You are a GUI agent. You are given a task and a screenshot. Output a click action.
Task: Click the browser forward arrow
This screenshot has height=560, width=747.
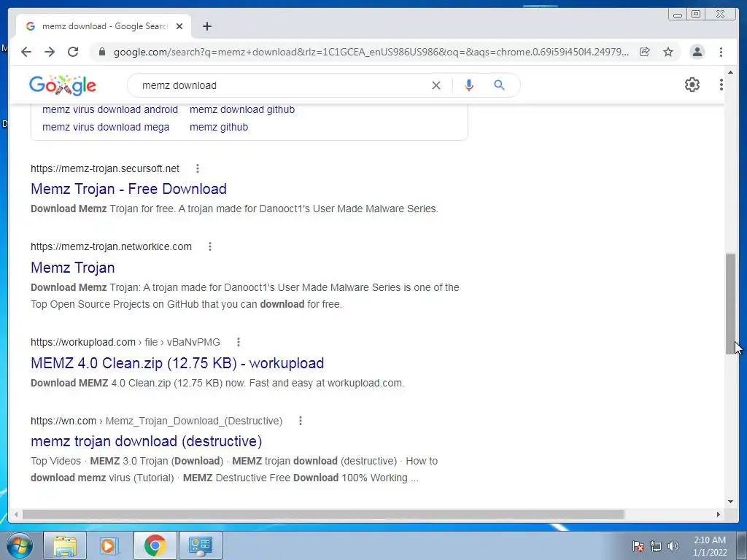(x=50, y=52)
